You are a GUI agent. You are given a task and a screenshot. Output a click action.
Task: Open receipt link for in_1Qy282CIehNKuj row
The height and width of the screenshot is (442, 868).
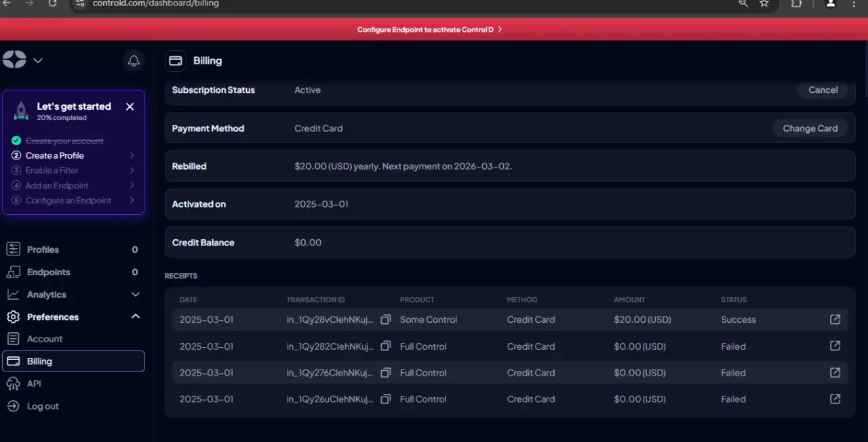(835, 346)
